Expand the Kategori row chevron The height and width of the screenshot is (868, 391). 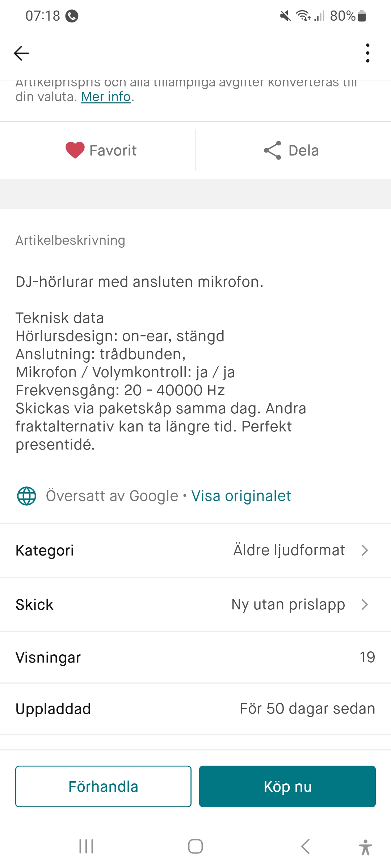(365, 550)
